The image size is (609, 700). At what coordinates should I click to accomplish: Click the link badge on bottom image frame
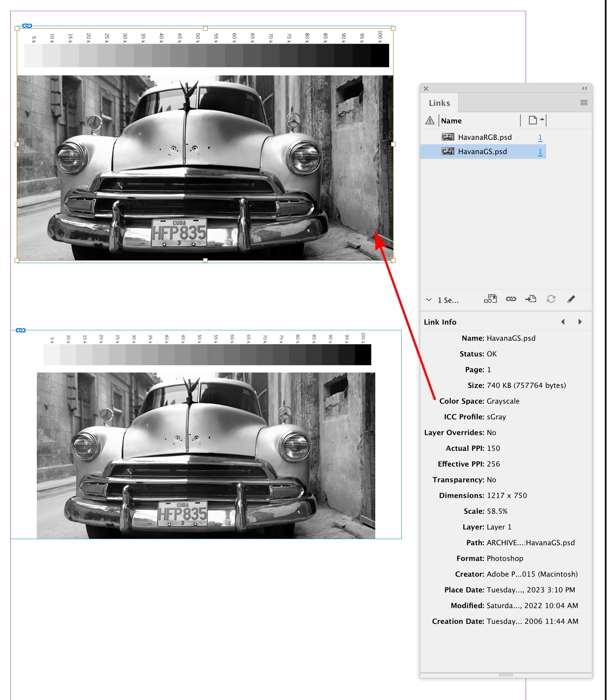21,330
